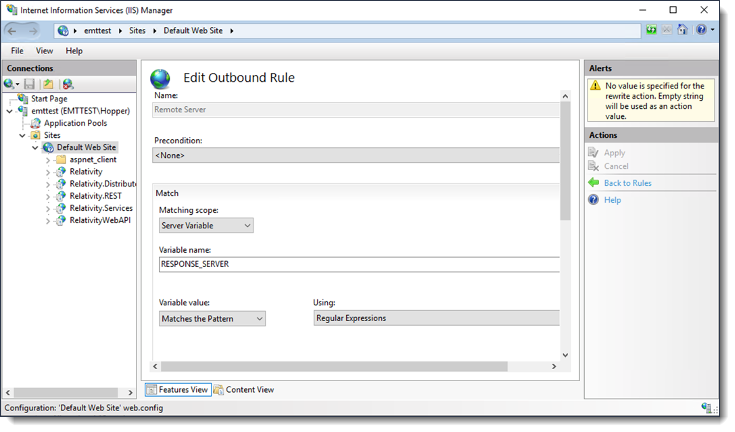Collapse the Sites tree node
This screenshot has height=432, width=735.
coord(22,135)
